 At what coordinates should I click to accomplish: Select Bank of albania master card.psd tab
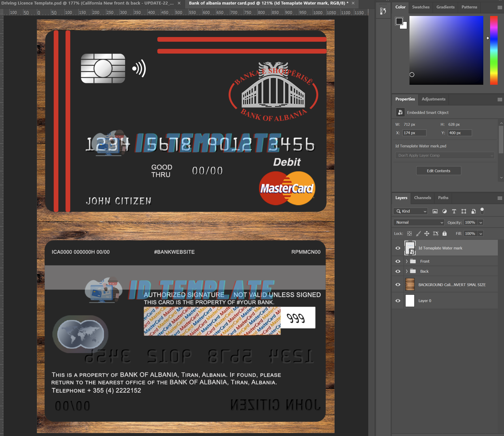click(269, 3)
